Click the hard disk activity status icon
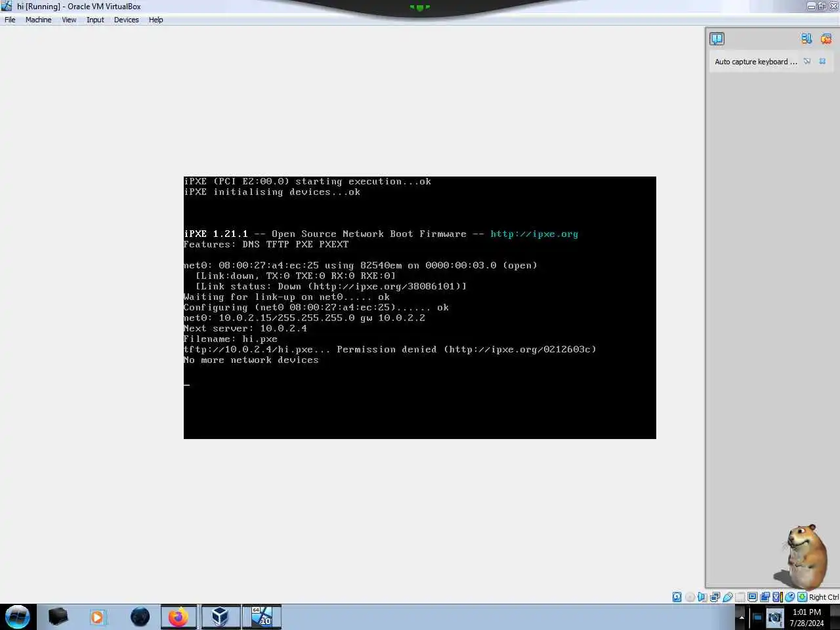The height and width of the screenshot is (630, 840). (x=677, y=597)
